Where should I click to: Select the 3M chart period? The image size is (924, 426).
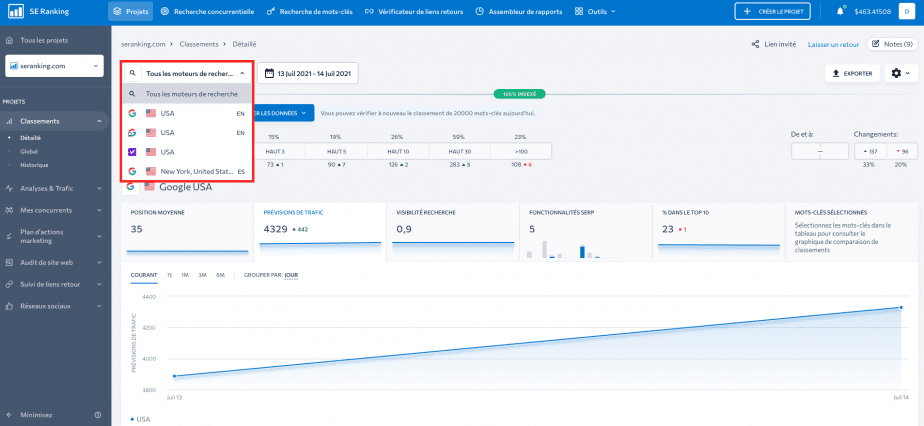click(x=202, y=275)
